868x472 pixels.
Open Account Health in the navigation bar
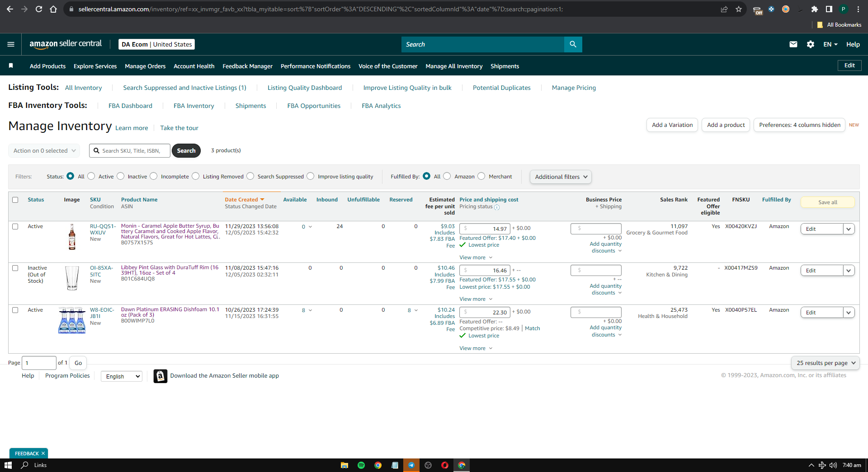coord(194,66)
